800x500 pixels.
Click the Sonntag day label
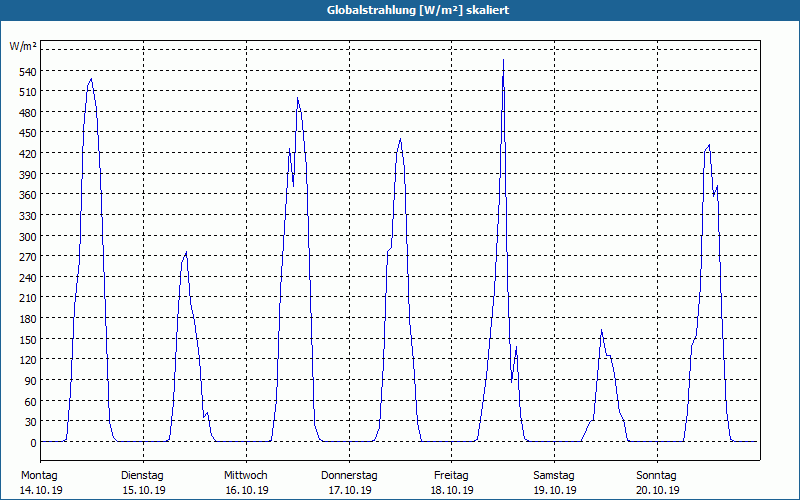point(657,476)
